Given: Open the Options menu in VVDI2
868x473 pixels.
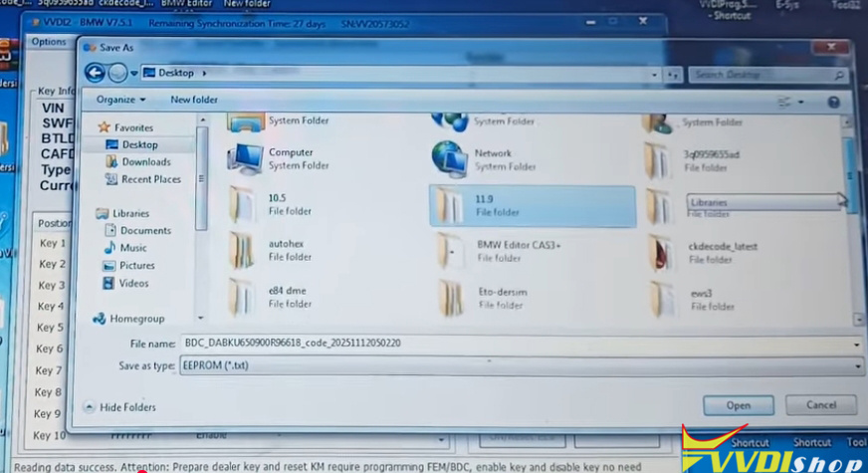Looking at the screenshot, I should pos(48,42).
